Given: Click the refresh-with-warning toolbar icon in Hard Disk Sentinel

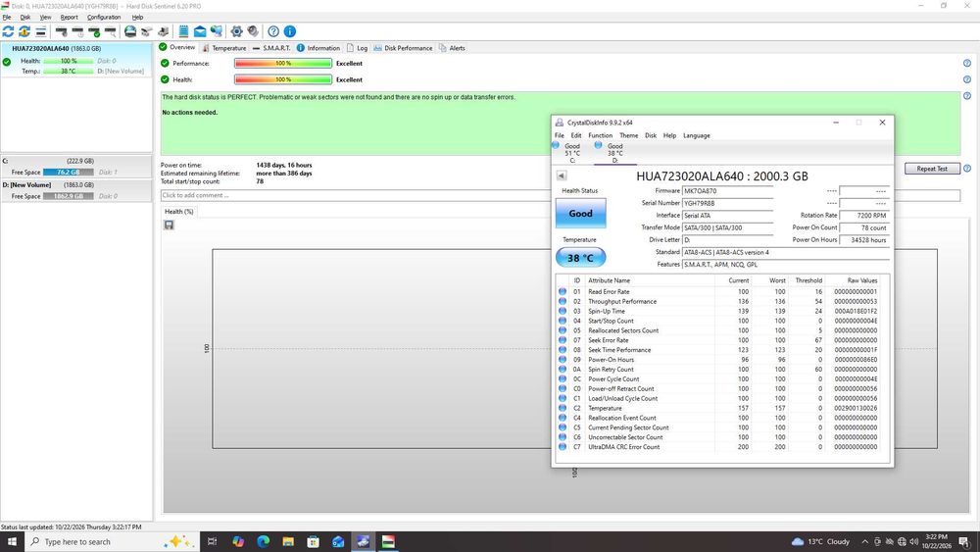Looking at the screenshot, I should point(24,31).
